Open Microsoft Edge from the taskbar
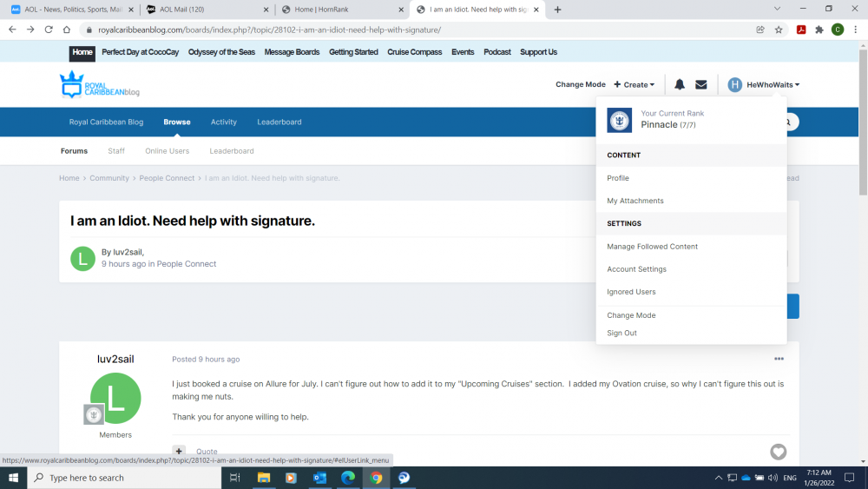Image resolution: width=868 pixels, height=489 pixels. 348,478
